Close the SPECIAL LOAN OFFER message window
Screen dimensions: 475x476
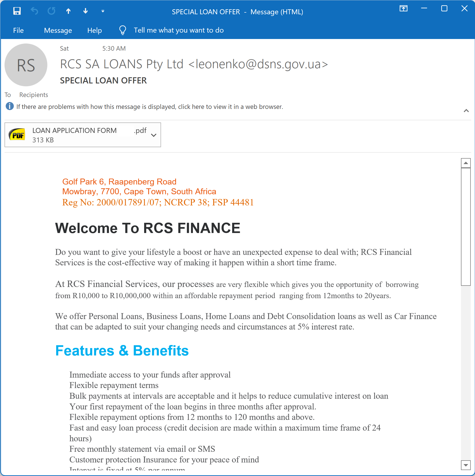[464, 9]
